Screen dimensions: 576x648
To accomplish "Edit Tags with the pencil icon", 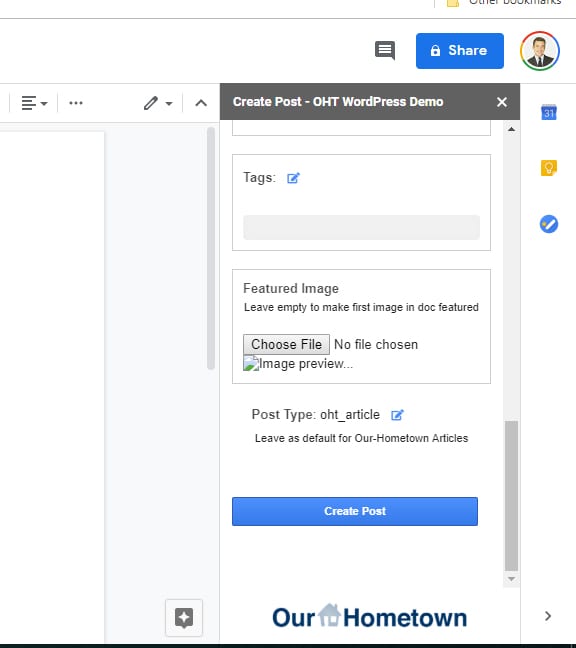I will [293, 178].
